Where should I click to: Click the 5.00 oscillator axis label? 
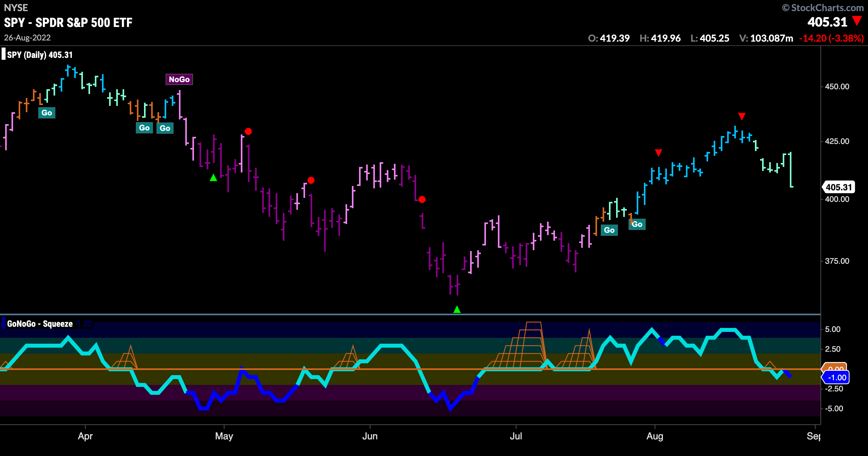click(x=833, y=329)
